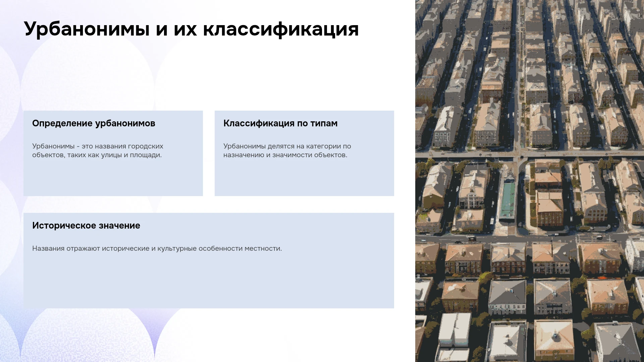
Task: Select the slide title "Урбанонимы и их классификация"
Action: point(191,29)
